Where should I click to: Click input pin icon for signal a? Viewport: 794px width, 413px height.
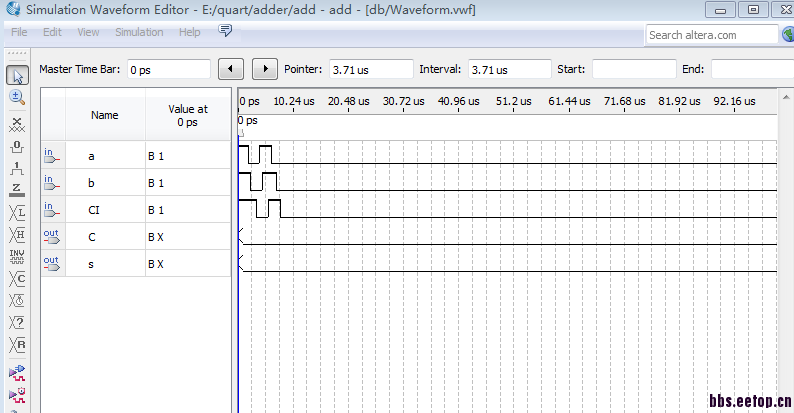coord(52,156)
